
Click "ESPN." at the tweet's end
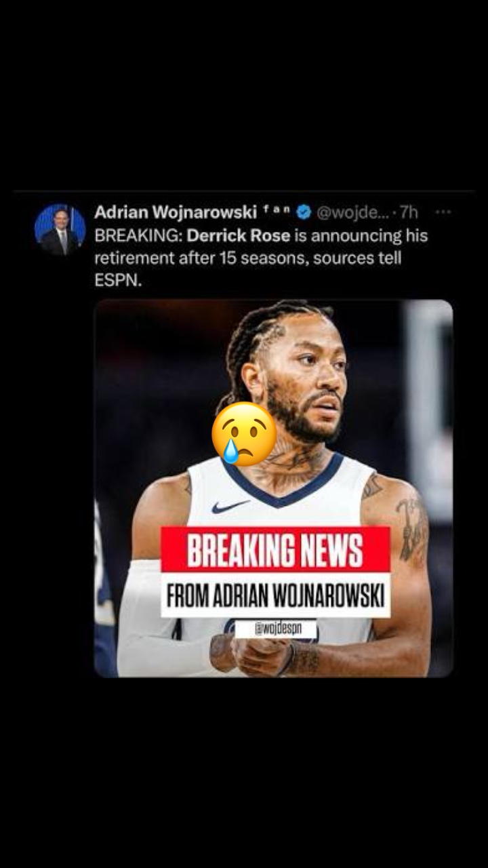(118, 281)
